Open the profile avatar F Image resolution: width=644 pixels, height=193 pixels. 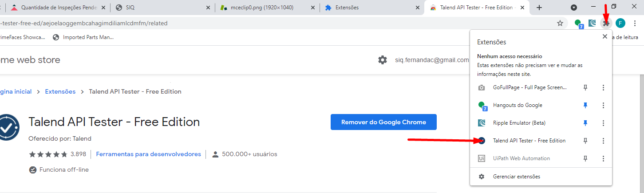click(620, 23)
